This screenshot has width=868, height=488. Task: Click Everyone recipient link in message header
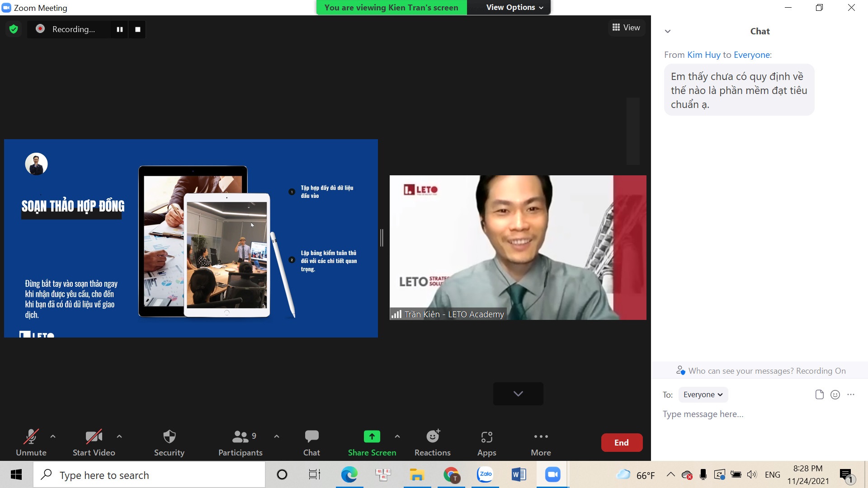(752, 55)
